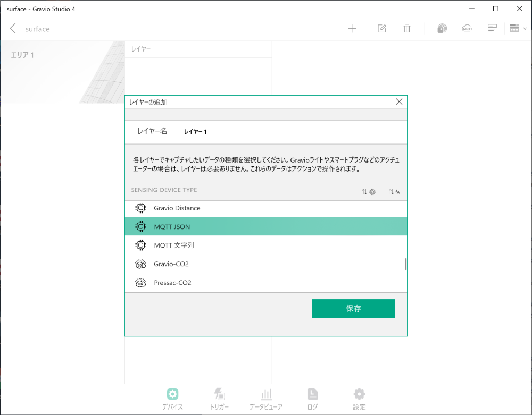Click the area layout view icon top right
This screenshot has width=532, height=415.
[x=513, y=28]
